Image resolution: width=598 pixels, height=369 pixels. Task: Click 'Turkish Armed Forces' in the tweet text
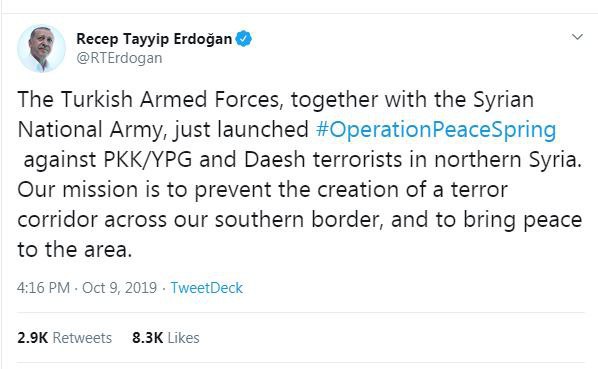tap(172, 99)
